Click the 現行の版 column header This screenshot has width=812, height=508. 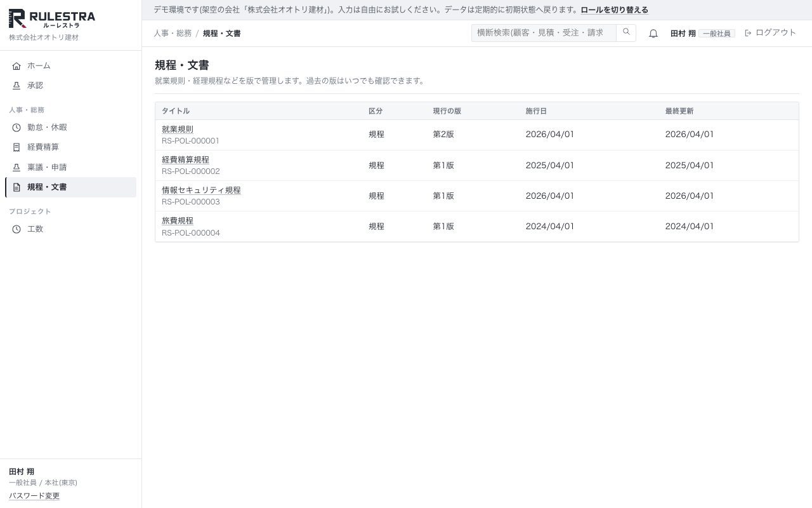pos(447,111)
